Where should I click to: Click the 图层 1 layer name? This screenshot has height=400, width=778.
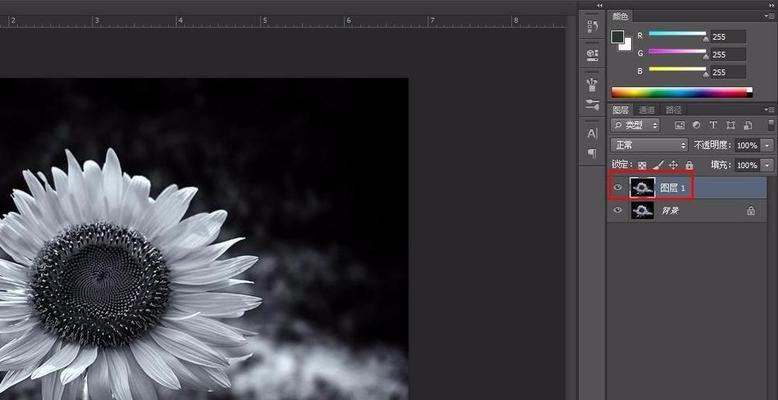coord(673,188)
